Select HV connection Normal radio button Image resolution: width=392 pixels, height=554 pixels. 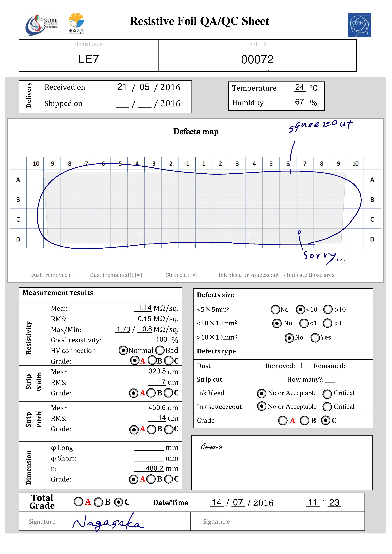pos(123,350)
